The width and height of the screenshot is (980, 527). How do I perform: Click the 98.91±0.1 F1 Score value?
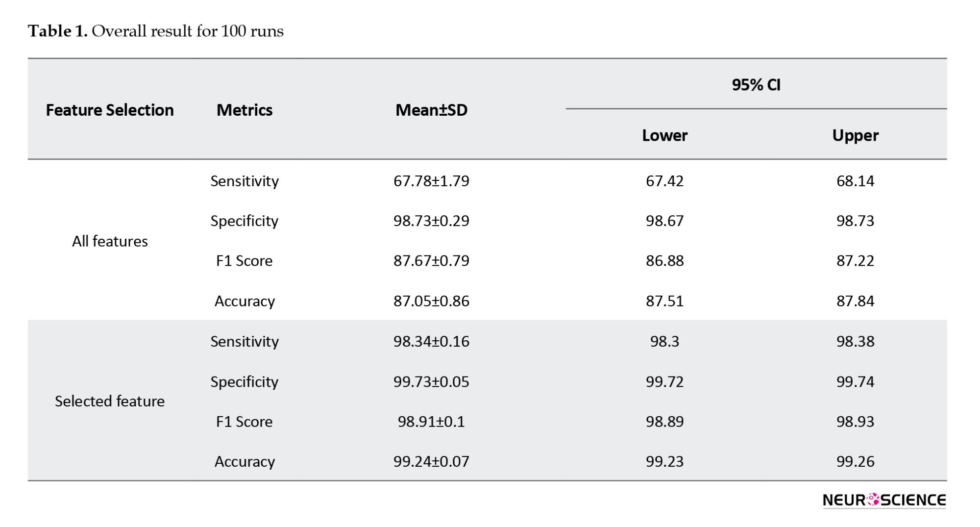pyautogui.click(x=431, y=422)
